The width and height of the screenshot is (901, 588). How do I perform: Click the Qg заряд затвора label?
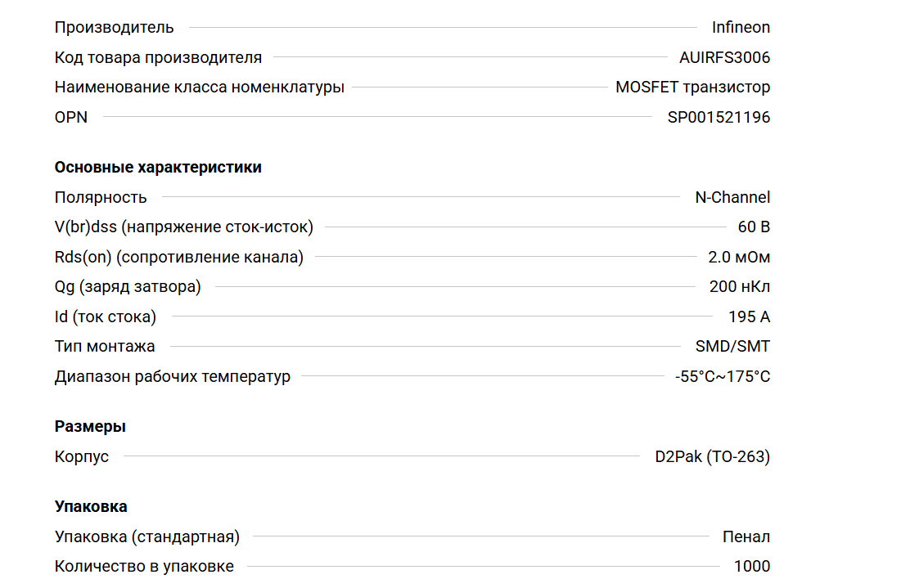tap(127, 287)
